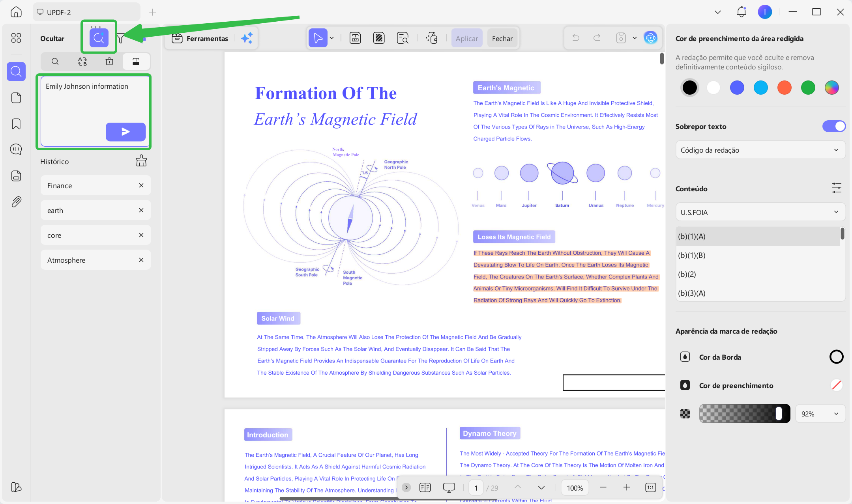The width and height of the screenshot is (852, 504).
Task: Open the comments panel icon
Action: tap(16, 149)
